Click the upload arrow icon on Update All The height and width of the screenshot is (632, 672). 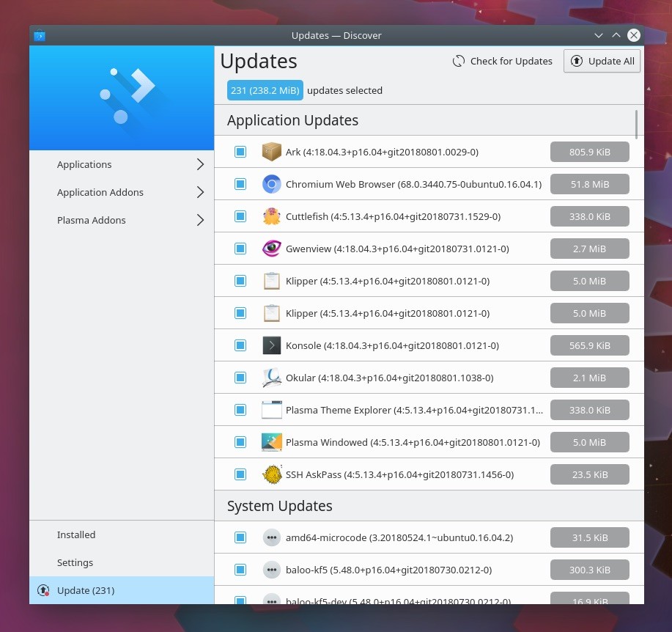[577, 61]
